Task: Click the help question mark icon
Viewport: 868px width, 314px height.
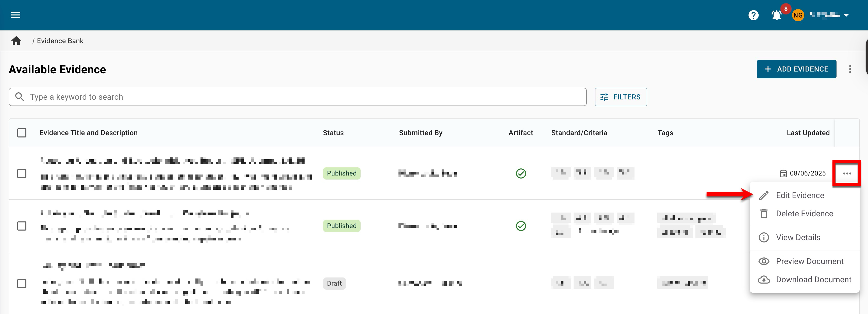Action: (753, 15)
